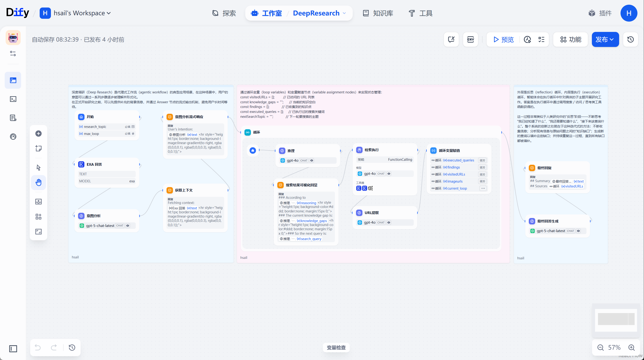
Task: Open version history icon beside 发布
Action: (x=630, y=39)
